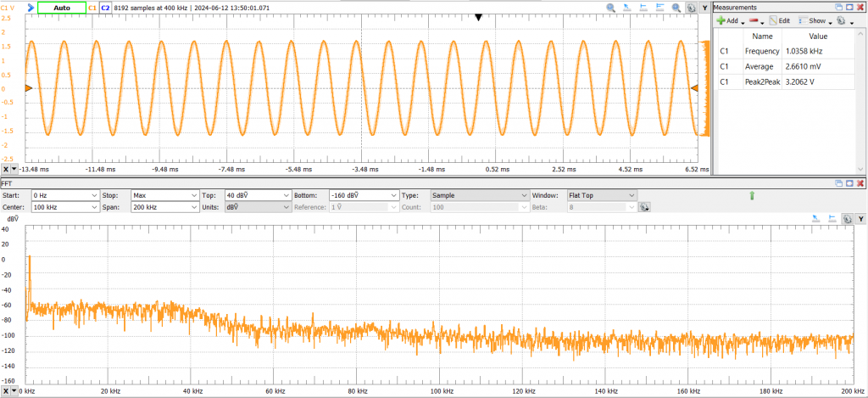Click the green up arrow in FFT toolbar
Image resolution: width=868 pixels, height=398 pixels.
pos(751,195)
